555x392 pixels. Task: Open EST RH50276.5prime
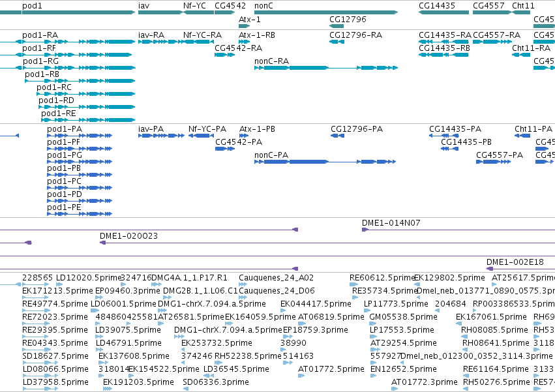click(x=496, y=382)
